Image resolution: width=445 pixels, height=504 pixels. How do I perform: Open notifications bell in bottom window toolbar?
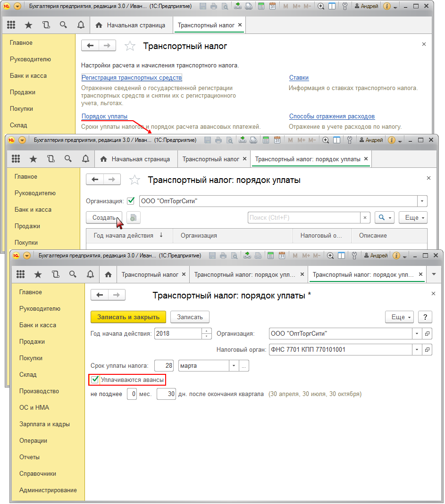coord(90,274)
